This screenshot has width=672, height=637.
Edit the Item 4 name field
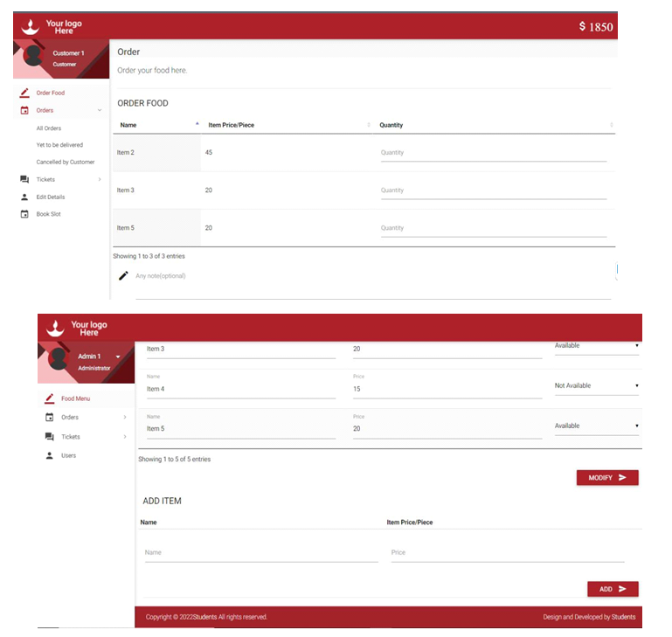coord(241,389)
